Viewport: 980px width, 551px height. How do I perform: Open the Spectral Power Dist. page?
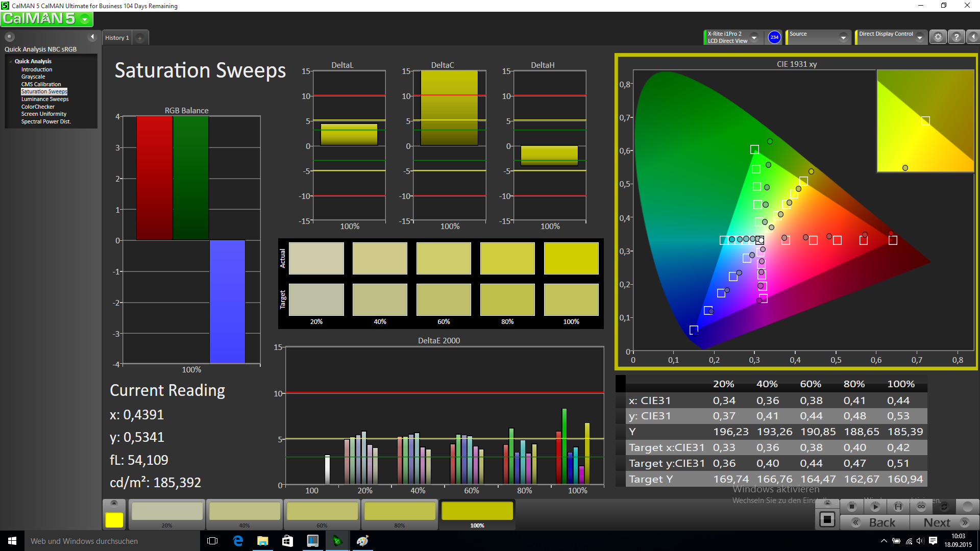(x=46, y=121)
